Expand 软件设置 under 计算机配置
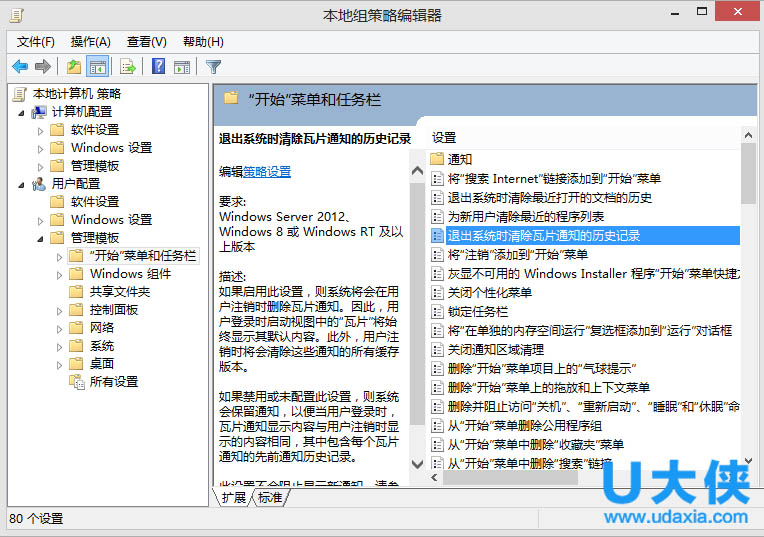The width and height of the screenshot is (764, 537). click(x=40, y=131)
